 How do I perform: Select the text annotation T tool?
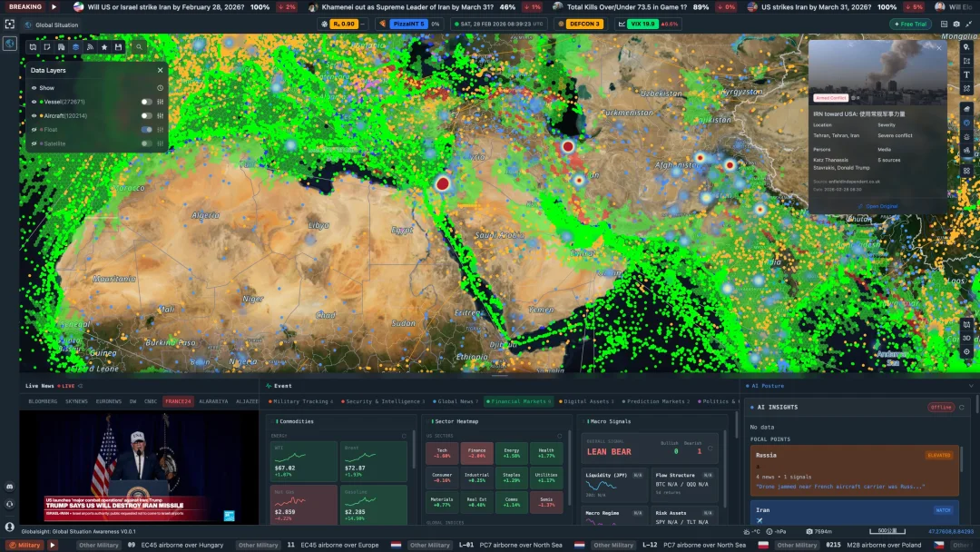click(x=966, y=74)
